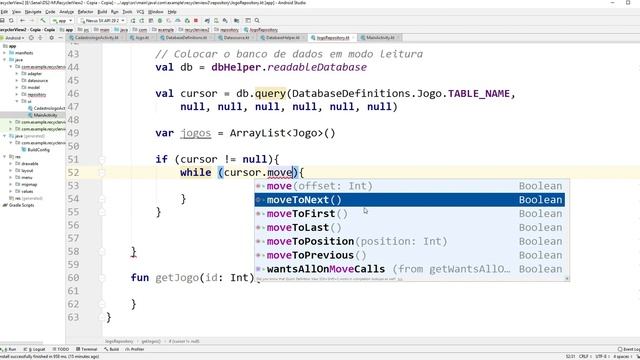Switch to the MainActivity.kt tab

point(380,38)
